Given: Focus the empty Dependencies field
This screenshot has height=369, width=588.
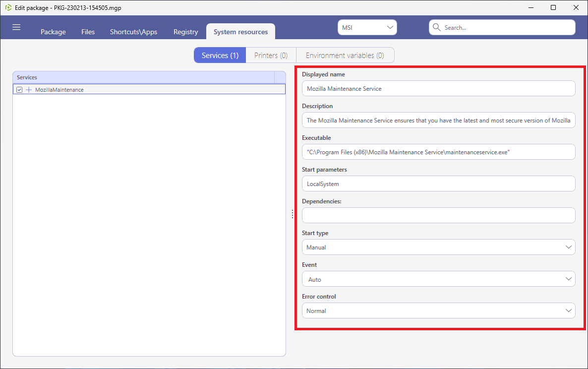Looking at the screenshot, I should coord(438,215).
